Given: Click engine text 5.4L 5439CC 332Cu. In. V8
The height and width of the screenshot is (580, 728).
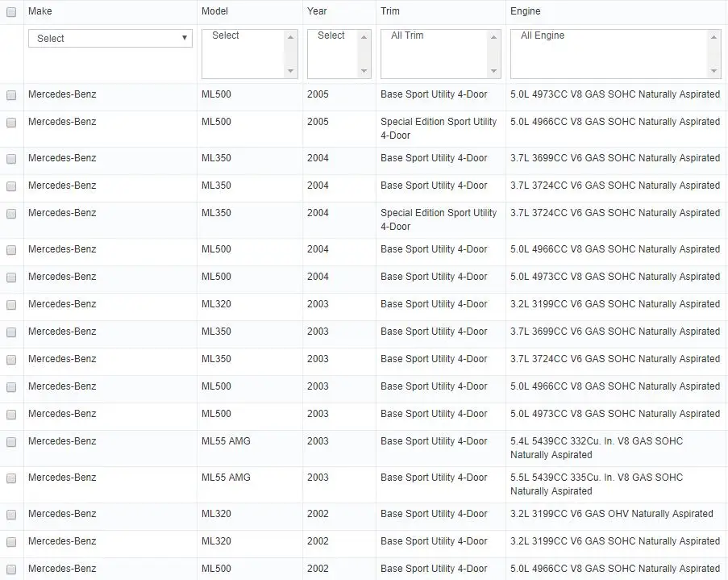Looking at the screenshot, I should (597, 448).
